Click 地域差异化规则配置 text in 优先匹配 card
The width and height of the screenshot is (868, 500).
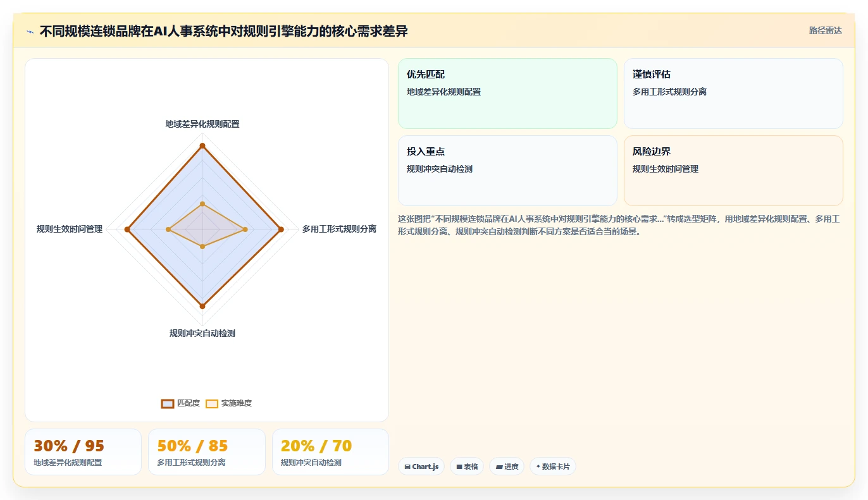(444, 92)
